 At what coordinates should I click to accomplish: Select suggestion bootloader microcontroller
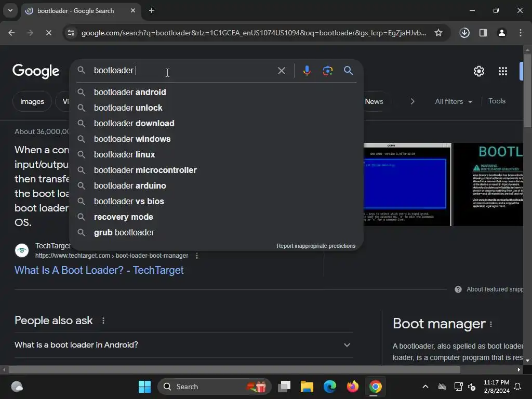216,170
